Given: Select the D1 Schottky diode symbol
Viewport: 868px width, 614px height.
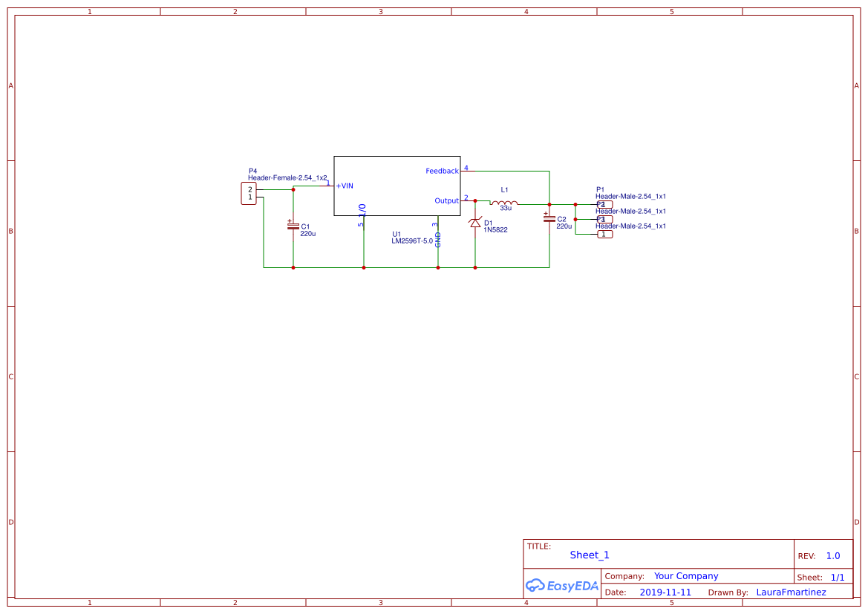Looking at the screenshot, I should (475, 223).
